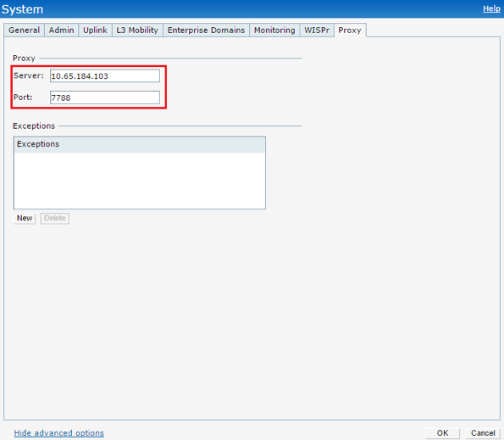Select the WISPr tab
The image size is (504, 440).
pos(317,31)
